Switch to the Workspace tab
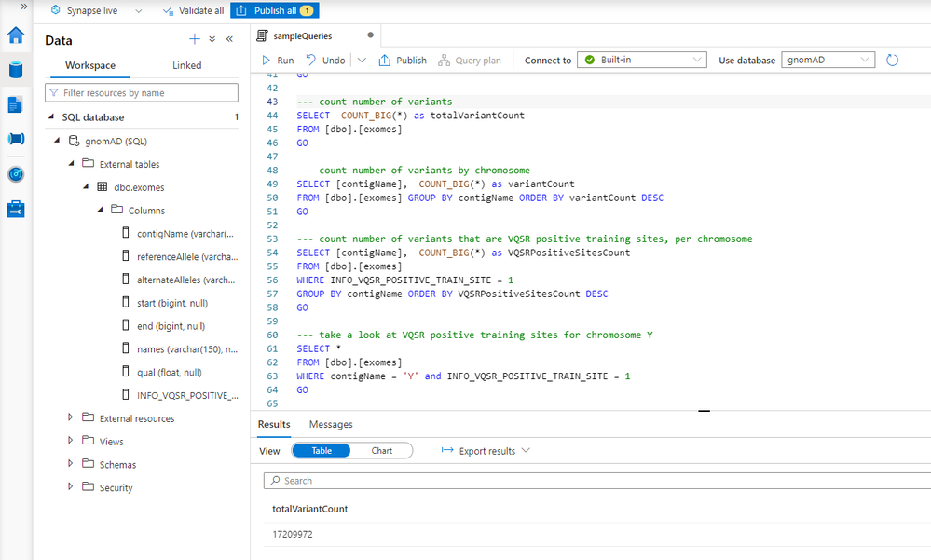This screenshot has width=931, height=560. [x=90, y=65]
